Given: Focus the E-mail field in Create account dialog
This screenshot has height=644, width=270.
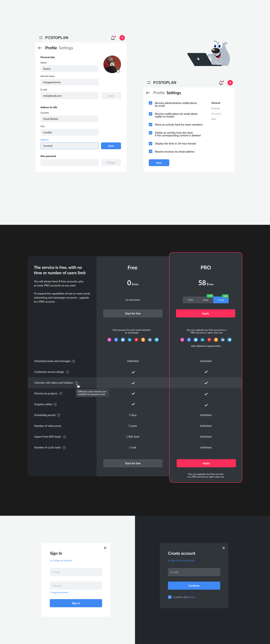Looking at the screenshot, I should point(194,572).
